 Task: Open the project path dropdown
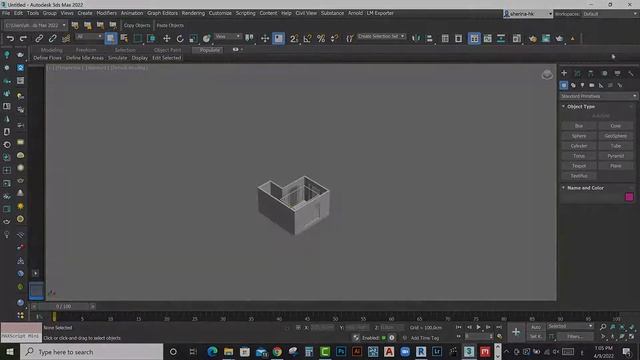click(35, 25)
